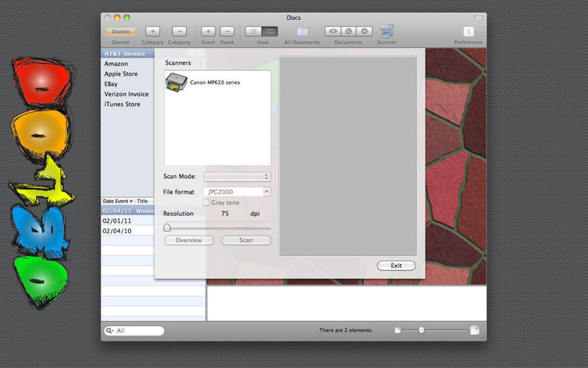The width and height of the screenshot is (588, 368).
Task: Click the Resolution slider handle
Action: [167, 227]
